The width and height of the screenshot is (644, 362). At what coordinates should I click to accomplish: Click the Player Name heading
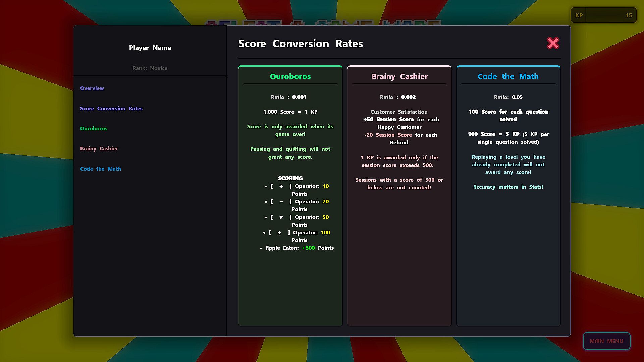pyautogui.click(x=150, y=48)
